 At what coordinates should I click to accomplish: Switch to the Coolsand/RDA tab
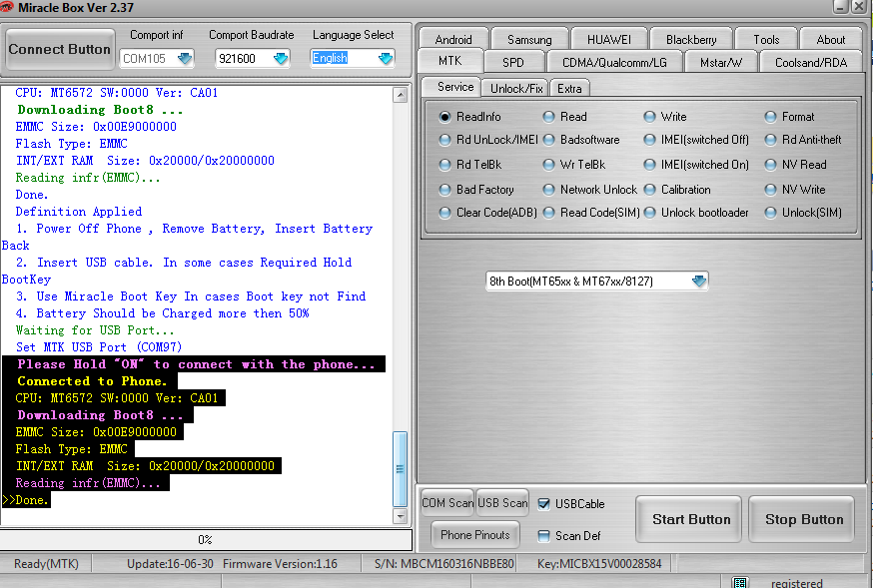[811, 62]
